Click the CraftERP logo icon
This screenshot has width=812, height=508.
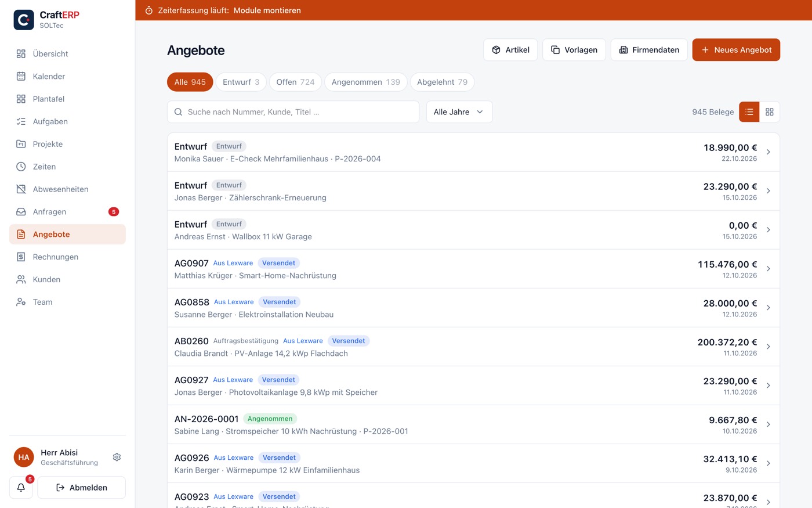pos(24,20)
